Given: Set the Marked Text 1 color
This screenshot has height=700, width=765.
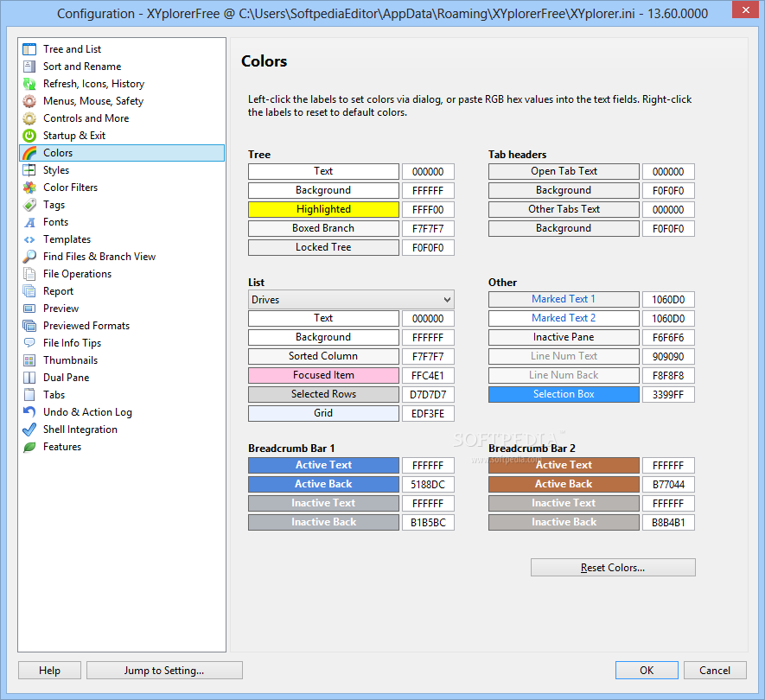Looking at the screenshot, I should point(564,299).
